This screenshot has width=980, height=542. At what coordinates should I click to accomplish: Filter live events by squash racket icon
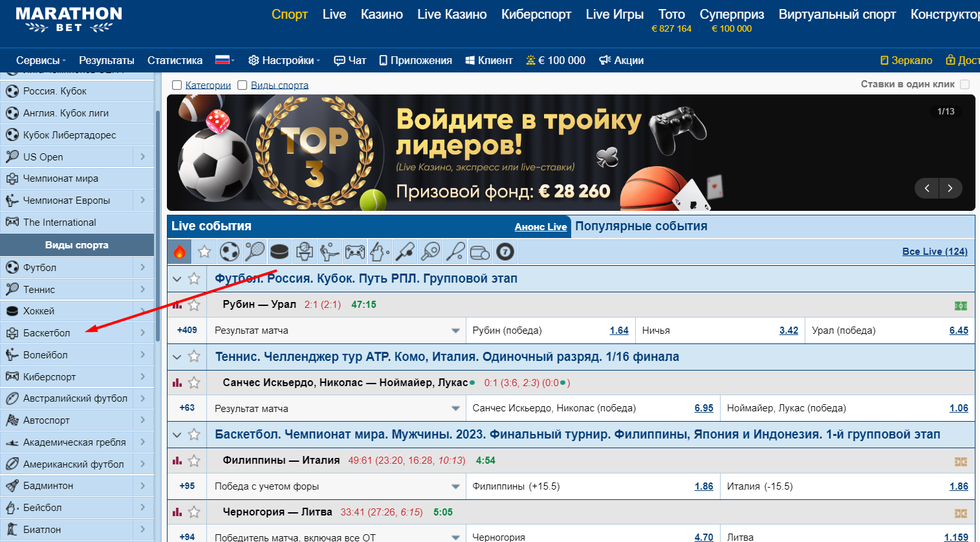(455, 252)
